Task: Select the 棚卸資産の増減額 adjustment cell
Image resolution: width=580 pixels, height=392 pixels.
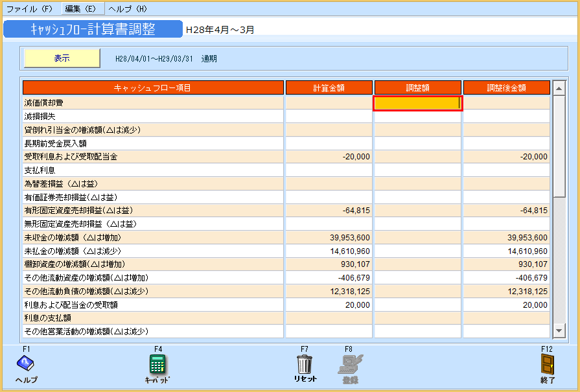Action: pyautogui.click(x=417, y=264)
